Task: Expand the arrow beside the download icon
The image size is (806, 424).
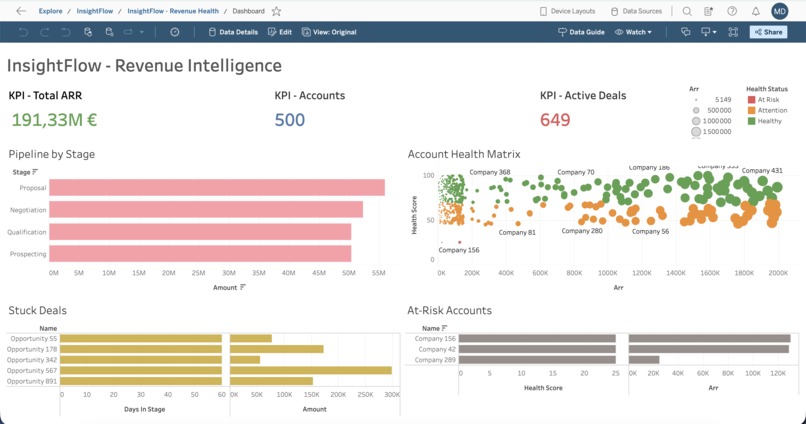Action: pyautogui.click(x=715, y=32)
